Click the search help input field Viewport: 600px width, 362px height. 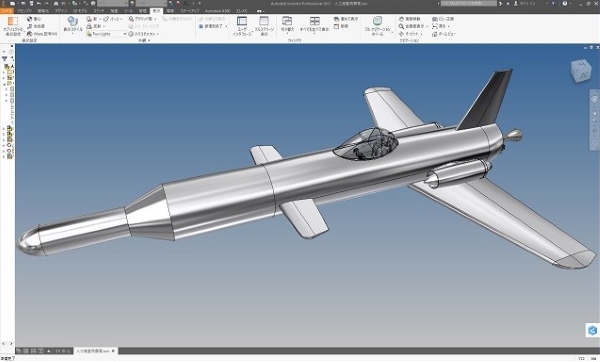point(469,3)
